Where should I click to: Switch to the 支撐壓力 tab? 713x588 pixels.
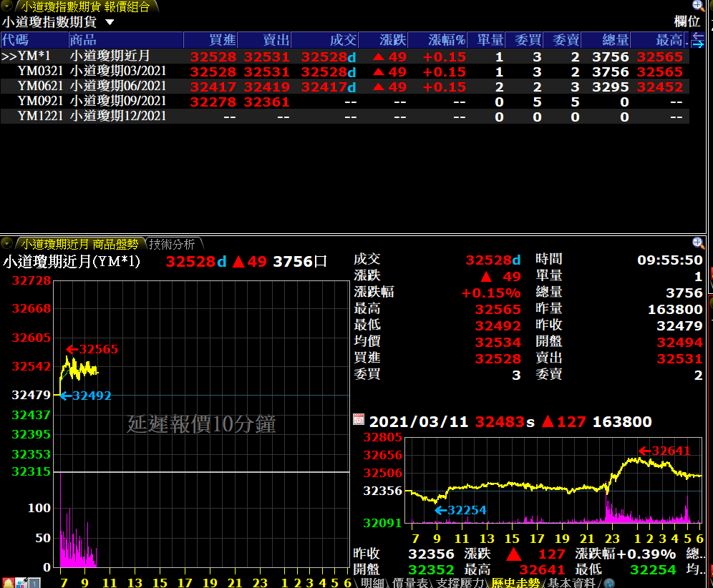pyautogui.click(x=460, y=583)
